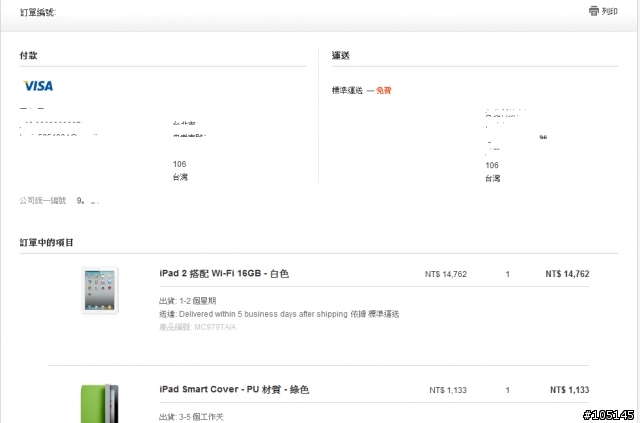
Task: Click the iPad Smart Cover PU 材質 title
Action: [234, 390]
